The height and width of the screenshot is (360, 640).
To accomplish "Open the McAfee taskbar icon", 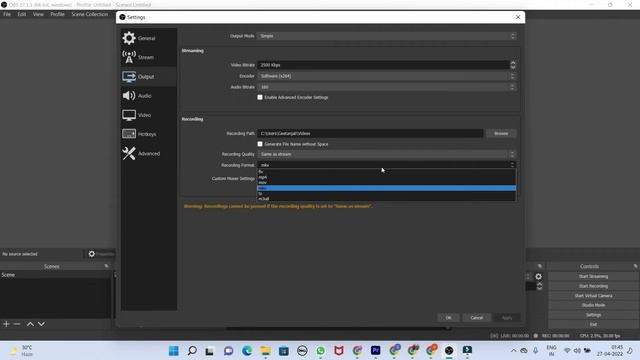I will pyautogui.click(x=339, y=351).
